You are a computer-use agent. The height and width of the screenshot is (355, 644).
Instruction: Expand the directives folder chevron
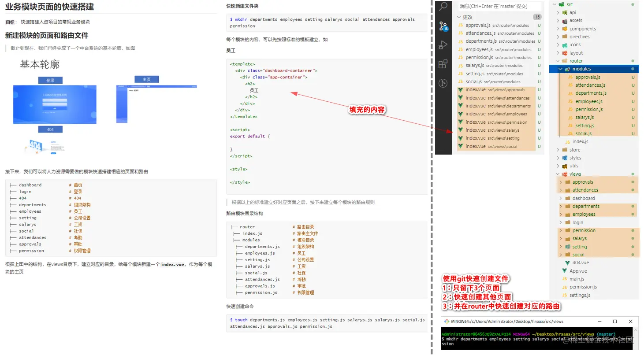tap(558, 37)
